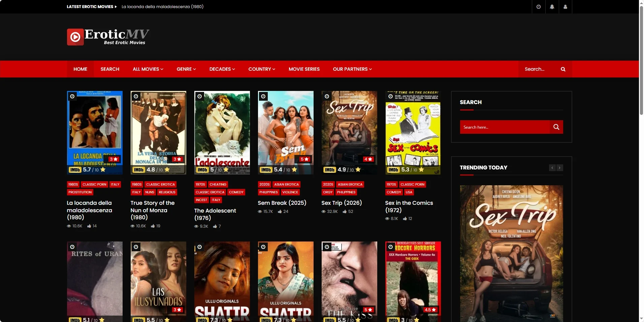The height and width of the screenshot is (322, 644).
Task: Add Las Ilusyunadas poster to watch later
Action: [x=136, y=247]
